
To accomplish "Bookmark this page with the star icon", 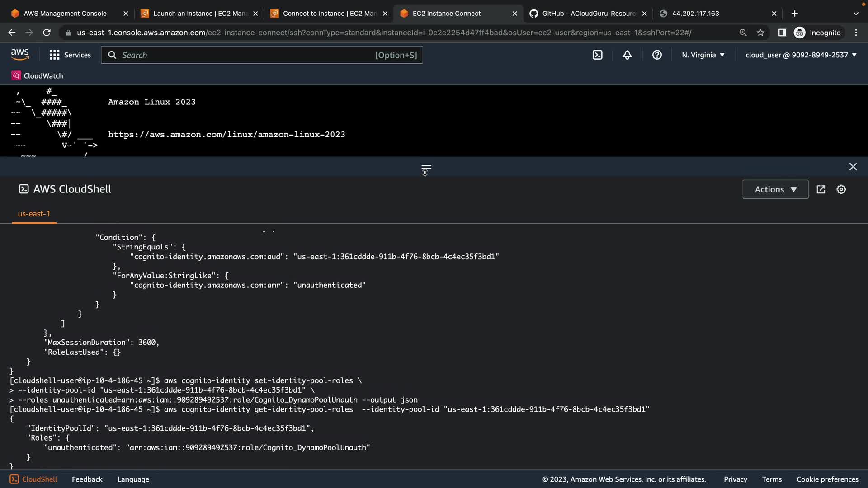I will pyautogui.click(x=760, y=33).
